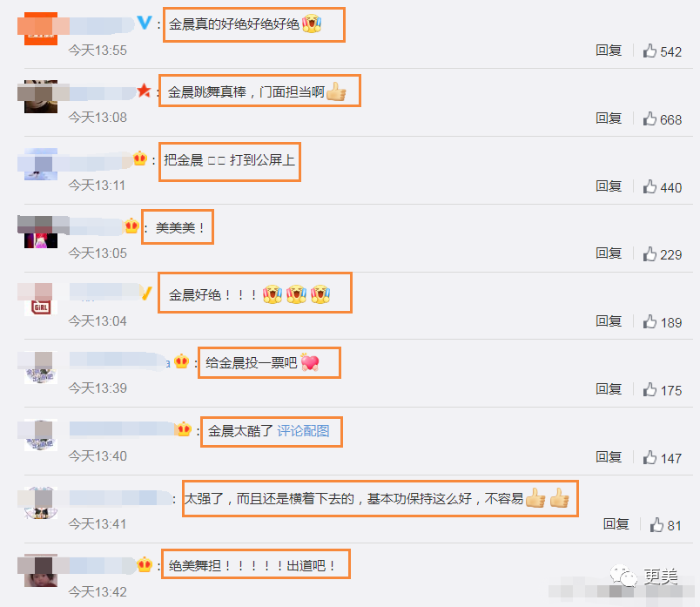Click the like icon beside 175
The width and height of the screenshot is (700, 607).
pyautogui.click(x=650, y=390)
